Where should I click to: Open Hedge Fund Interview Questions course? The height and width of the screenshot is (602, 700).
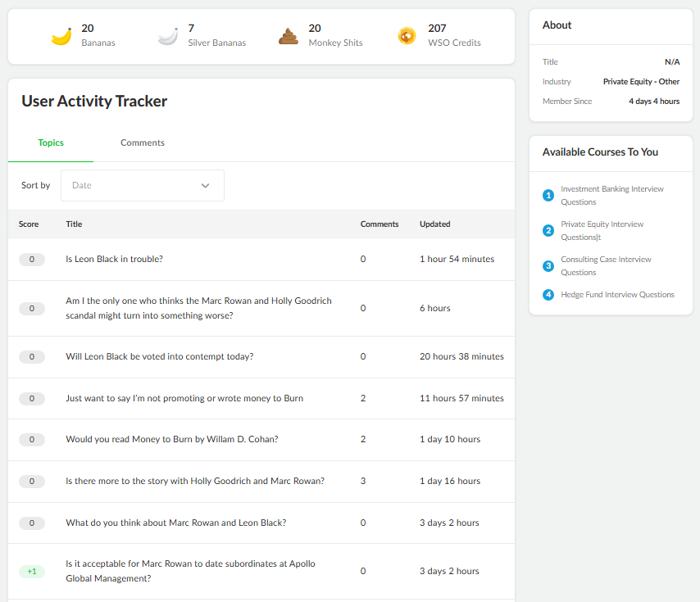click(x=617, y=295)
